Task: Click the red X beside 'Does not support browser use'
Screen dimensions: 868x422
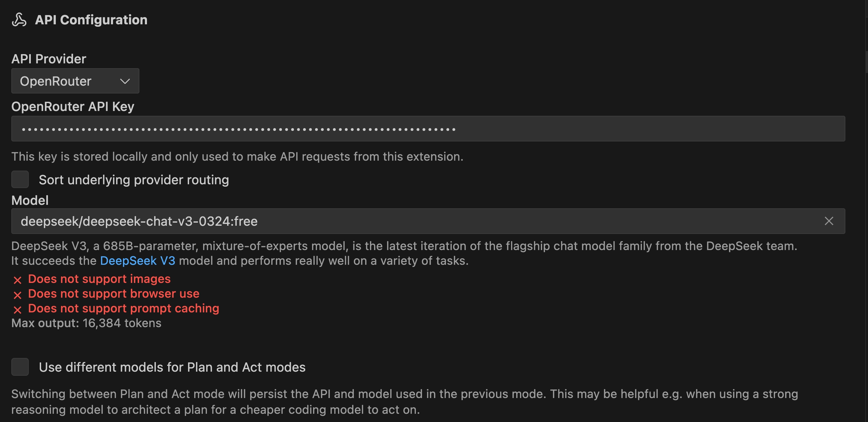Action: click(17, 295)
